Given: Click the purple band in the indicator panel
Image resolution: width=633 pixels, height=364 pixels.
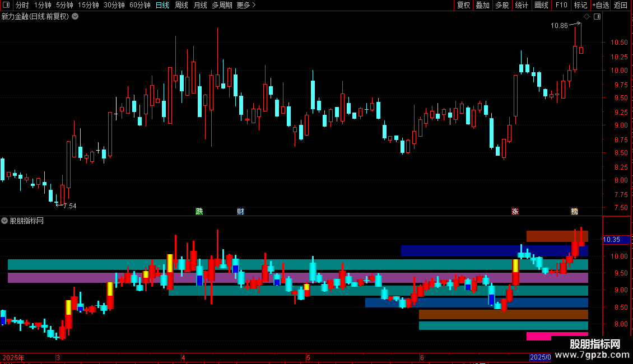Looking at the screenshot, I should tap(298, 278).
